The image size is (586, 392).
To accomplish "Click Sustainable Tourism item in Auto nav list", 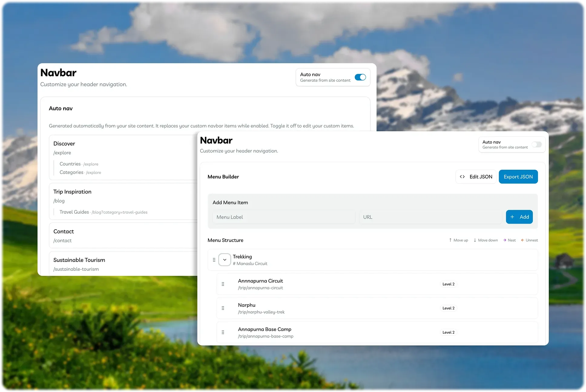I will [x=79, y=260].
